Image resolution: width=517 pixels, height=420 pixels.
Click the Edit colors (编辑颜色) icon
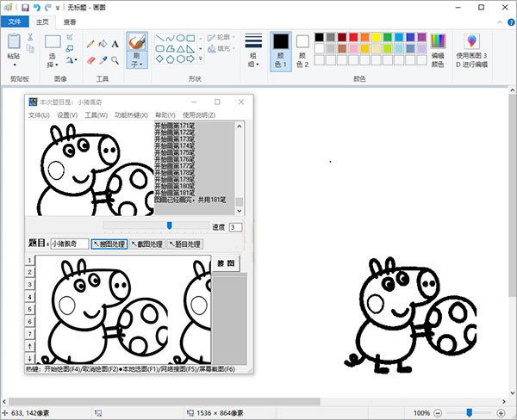click(438, 49)
